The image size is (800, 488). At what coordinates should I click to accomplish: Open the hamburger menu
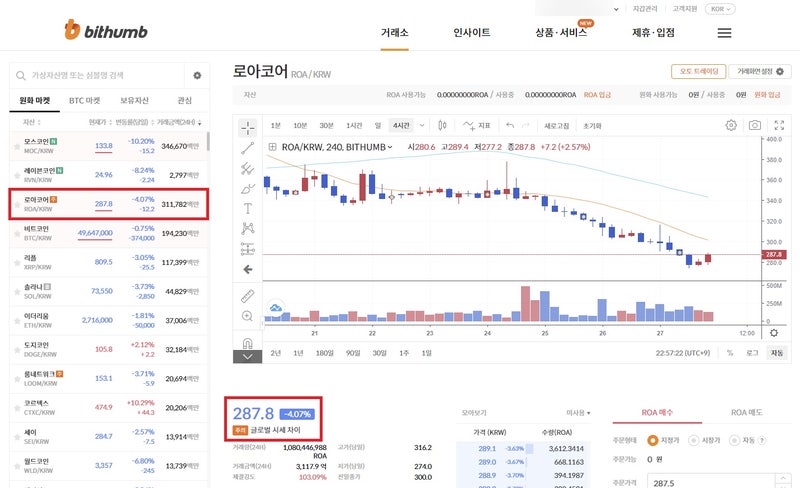(x=724, y=33)
